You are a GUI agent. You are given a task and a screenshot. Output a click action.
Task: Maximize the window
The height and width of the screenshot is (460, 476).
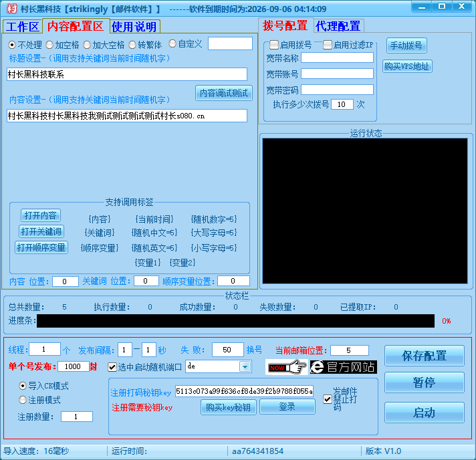click(442, 7)
